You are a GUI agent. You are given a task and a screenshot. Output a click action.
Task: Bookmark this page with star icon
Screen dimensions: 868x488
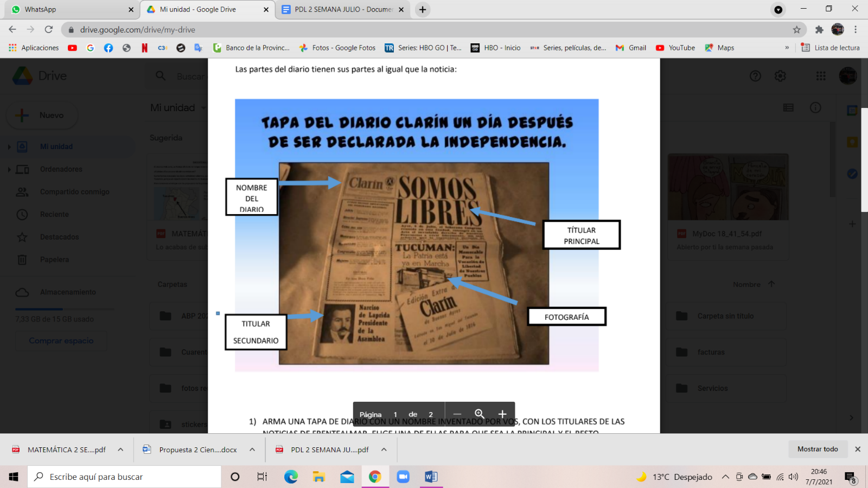pyautogui.click(x=797, y=30)
